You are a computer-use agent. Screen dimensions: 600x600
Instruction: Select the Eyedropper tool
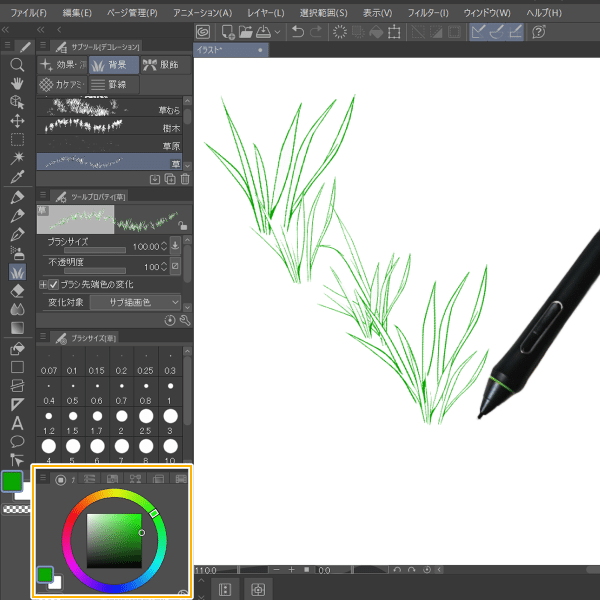pos(17,177)
